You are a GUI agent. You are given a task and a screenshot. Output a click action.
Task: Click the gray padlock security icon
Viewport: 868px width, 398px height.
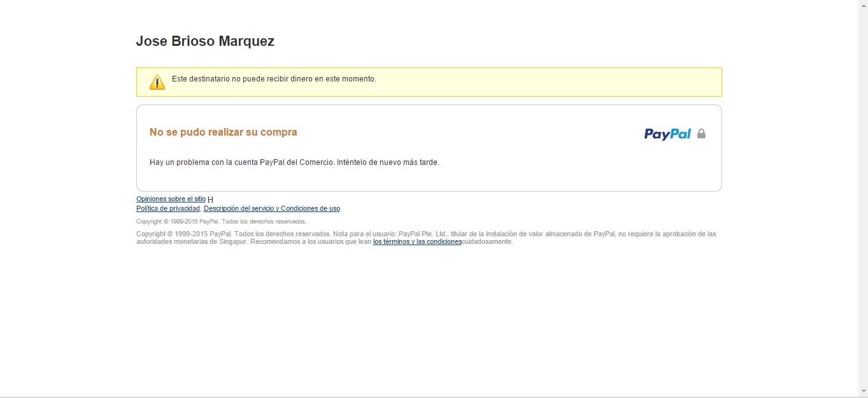point(701,134)
